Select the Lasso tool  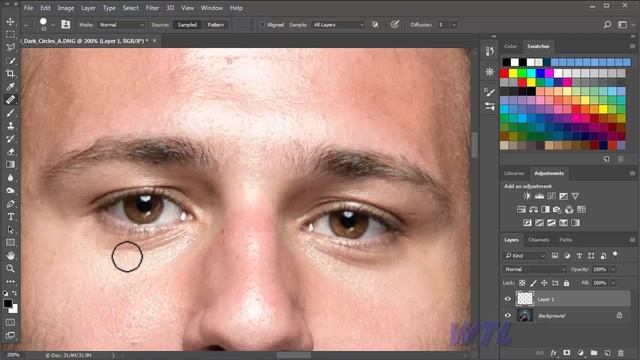(x=11, y=47)
